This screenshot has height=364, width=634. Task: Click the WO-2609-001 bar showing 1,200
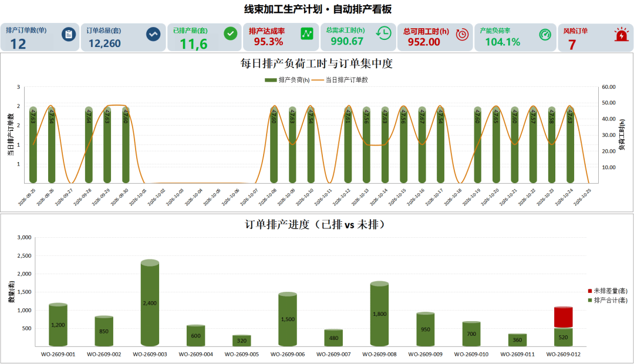(x=58, y=325)
